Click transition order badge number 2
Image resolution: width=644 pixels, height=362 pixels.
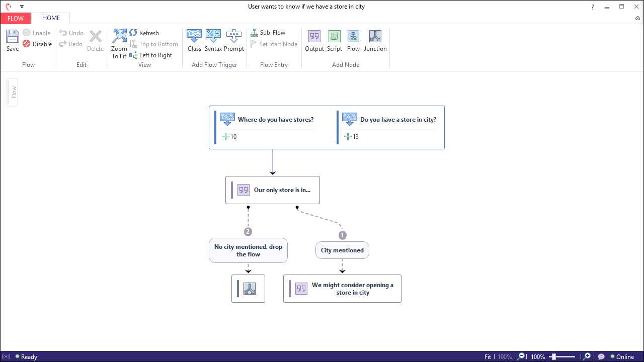pyautogui.click(x=248, y=232)
